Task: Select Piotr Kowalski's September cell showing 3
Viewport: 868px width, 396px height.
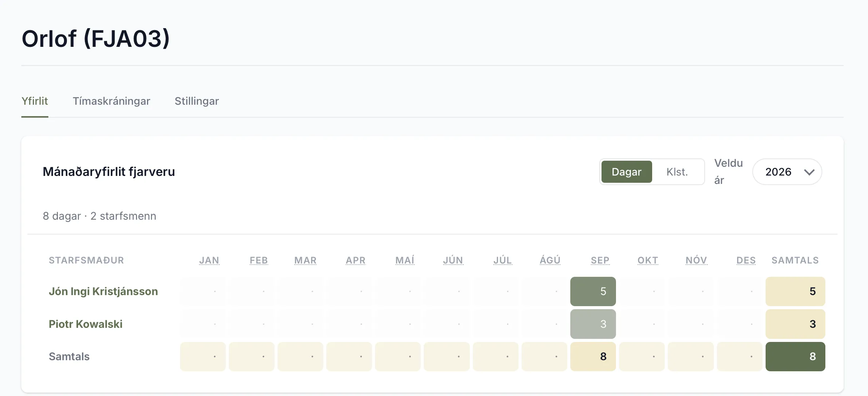Action: [593, 324]
